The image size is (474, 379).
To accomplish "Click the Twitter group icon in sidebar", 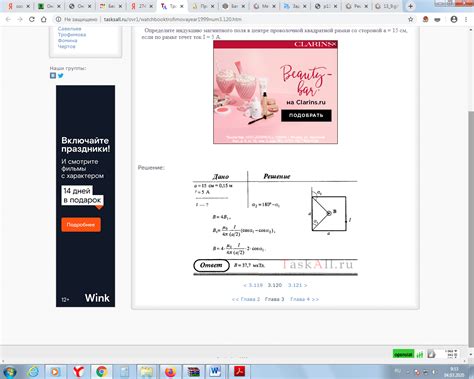I will [61, 76].
